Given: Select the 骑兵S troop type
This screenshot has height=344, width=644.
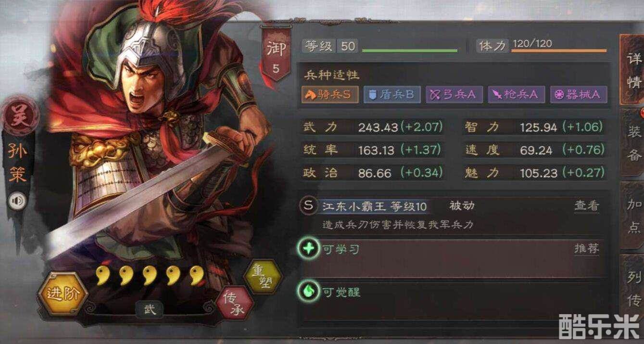Looking at the screenshot, I should (330, 94).
